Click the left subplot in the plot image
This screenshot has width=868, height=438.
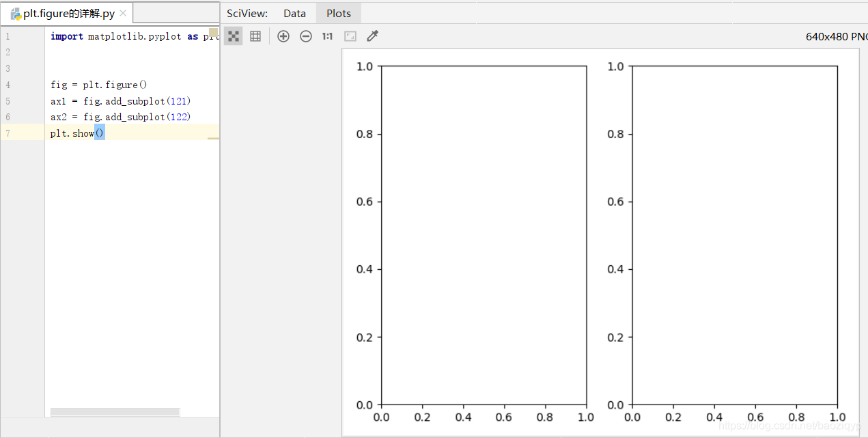tap(484, 235)
